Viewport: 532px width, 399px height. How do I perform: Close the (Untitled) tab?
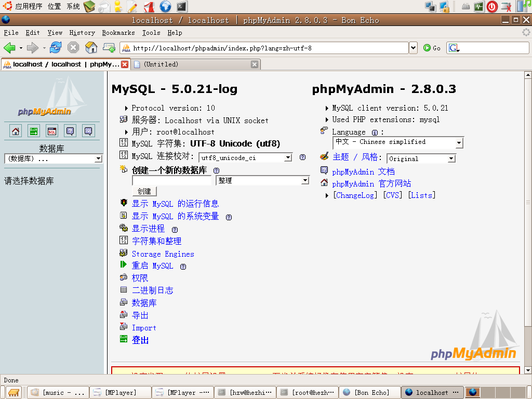click(255, 64)
